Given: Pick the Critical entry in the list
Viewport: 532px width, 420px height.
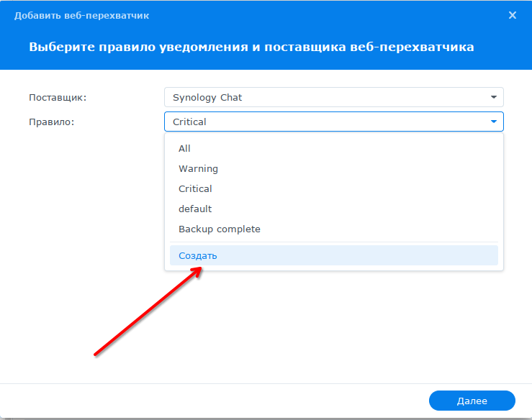Looking at the screenshot, I should pos(334,188).
